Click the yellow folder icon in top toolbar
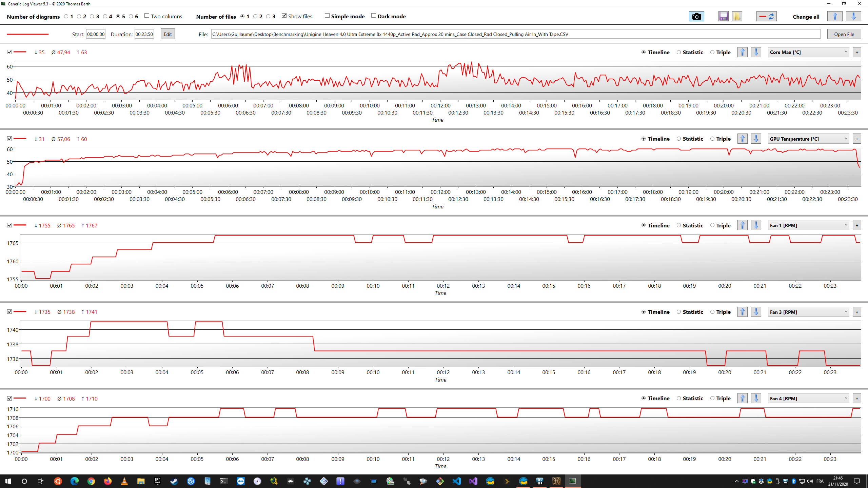 [x=737, y=16]
